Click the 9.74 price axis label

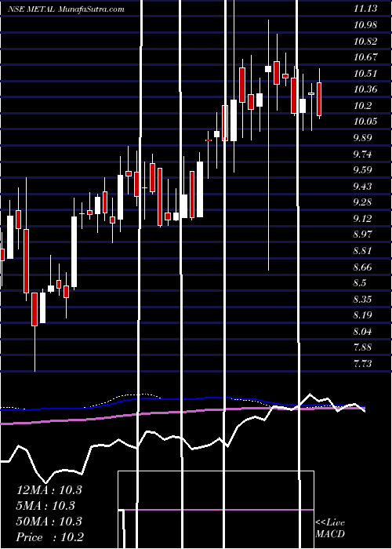(363, 154)
